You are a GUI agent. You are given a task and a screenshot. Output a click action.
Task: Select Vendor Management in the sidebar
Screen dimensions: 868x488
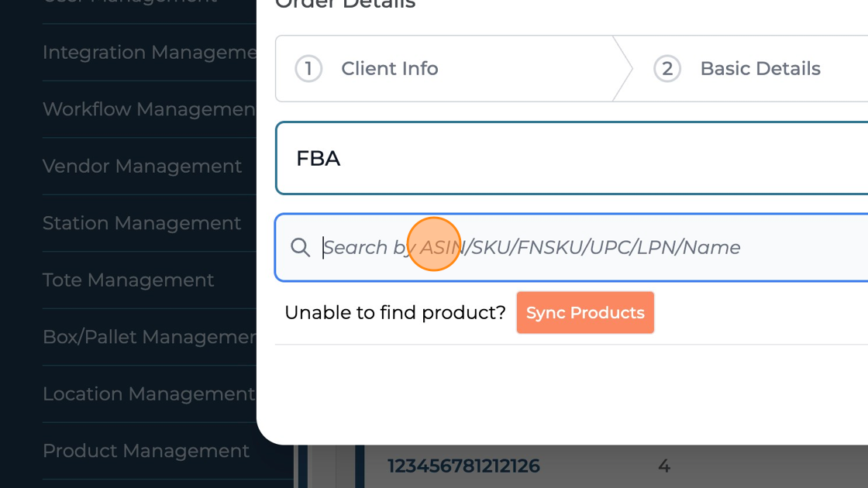click(142, 166)
